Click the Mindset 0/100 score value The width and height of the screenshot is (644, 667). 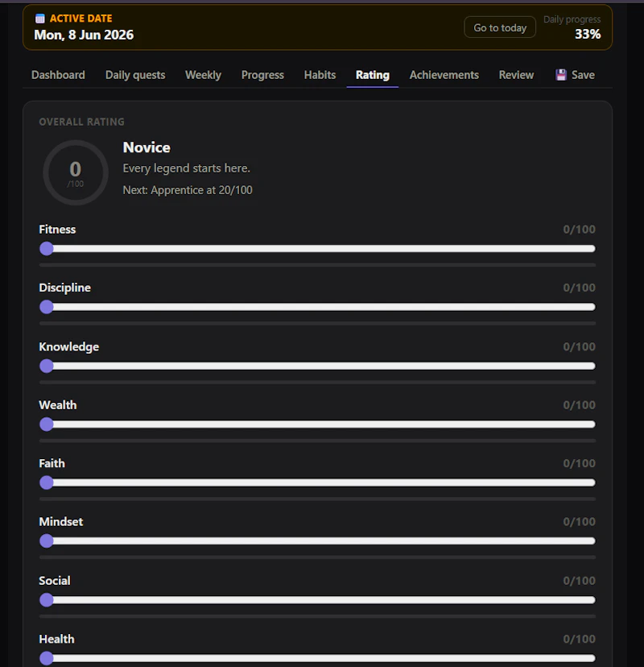coord(579,521)
